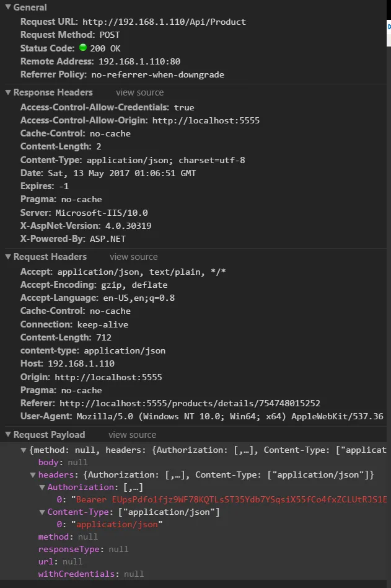Collapse the General section
Image resolution: width=391 pixels, height=588 pixels.
pos(8,7)
